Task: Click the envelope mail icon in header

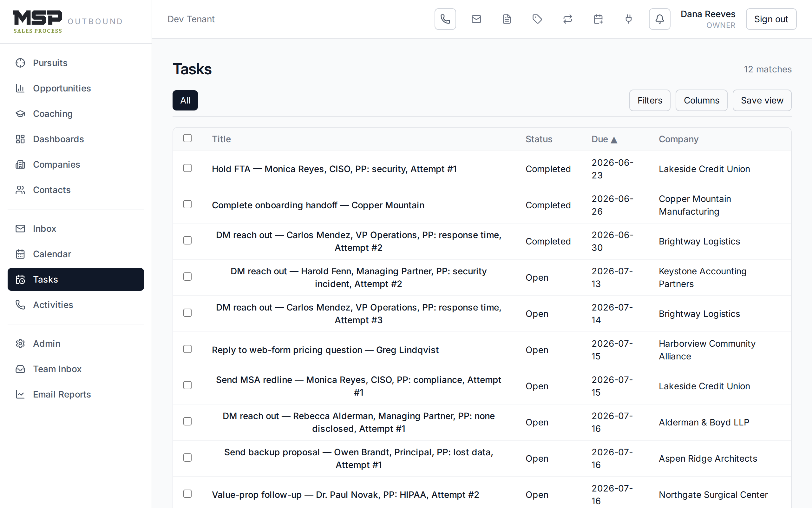Action: point(476,19)
